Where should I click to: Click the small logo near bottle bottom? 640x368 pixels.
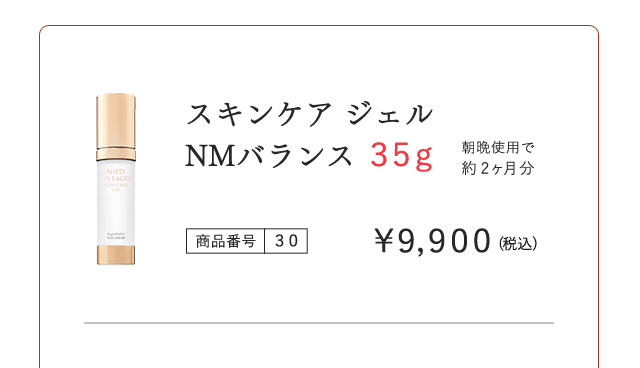[x=116, y=235]
